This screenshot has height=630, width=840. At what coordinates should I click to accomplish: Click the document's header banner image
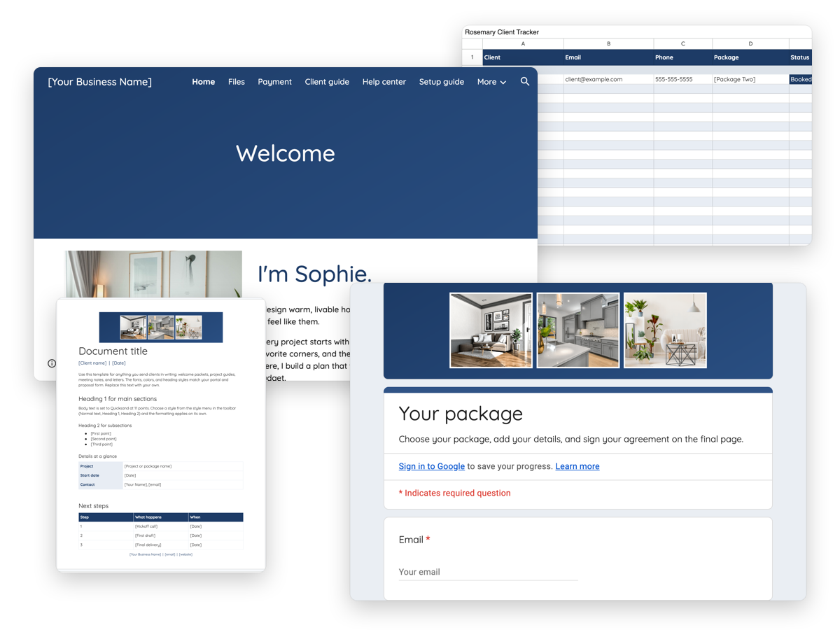point(161,327)
